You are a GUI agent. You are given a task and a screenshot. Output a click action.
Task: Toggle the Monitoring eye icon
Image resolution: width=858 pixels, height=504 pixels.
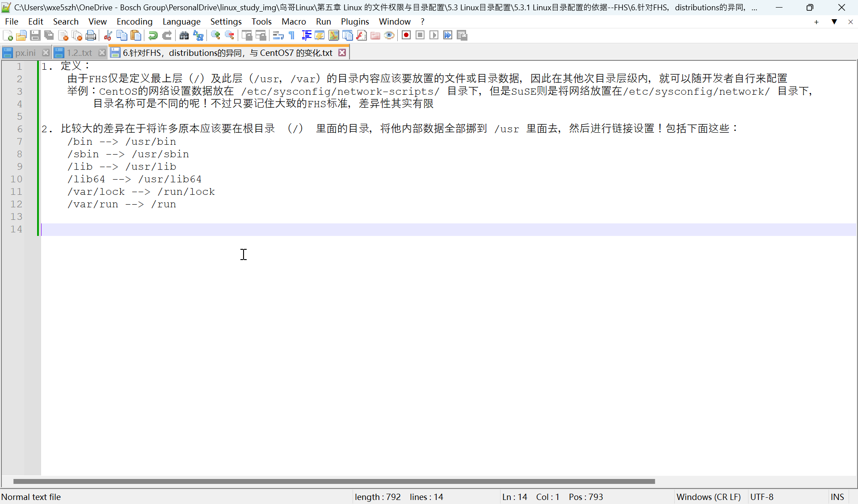(389, 35)
